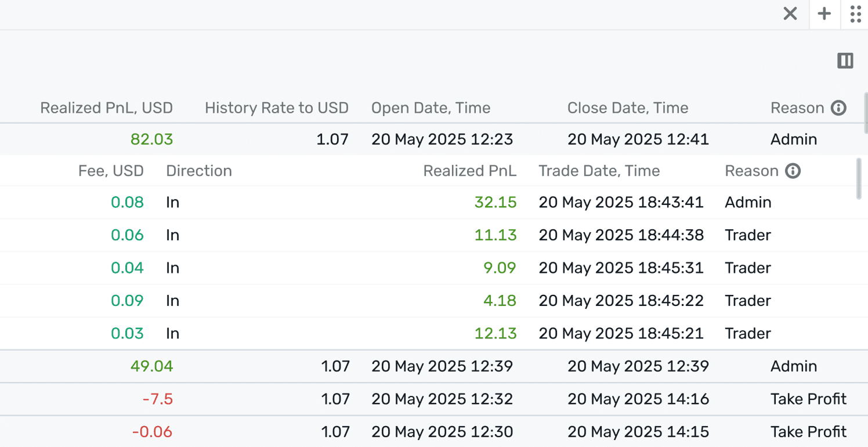Click the main table vertical scrollbar

[x=866, y=113]
